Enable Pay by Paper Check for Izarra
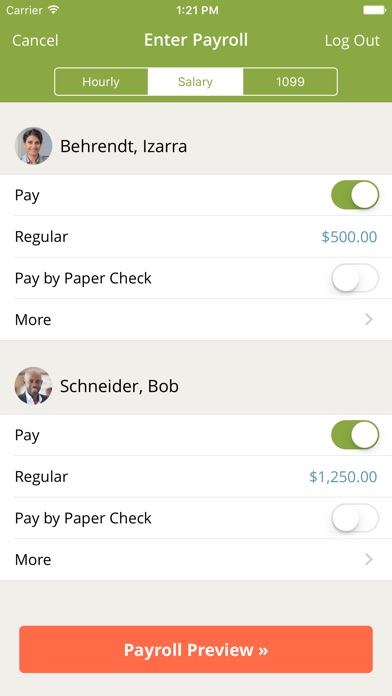 (355, 278)
